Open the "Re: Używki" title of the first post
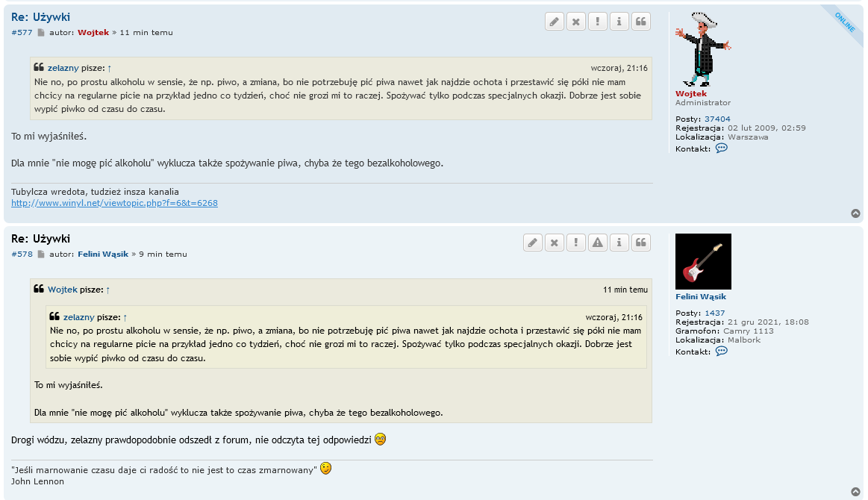This screenshot has height=500, width=868. pos(40,17)
